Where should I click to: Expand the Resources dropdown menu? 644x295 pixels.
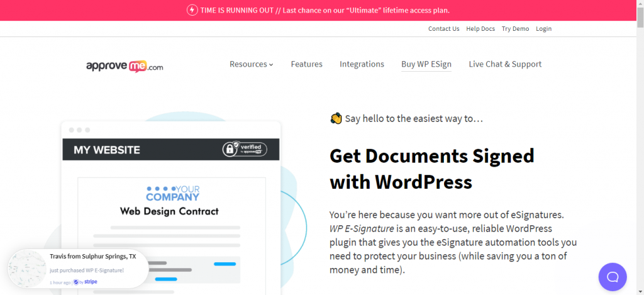pyautogui.click(x=252, y=64)
